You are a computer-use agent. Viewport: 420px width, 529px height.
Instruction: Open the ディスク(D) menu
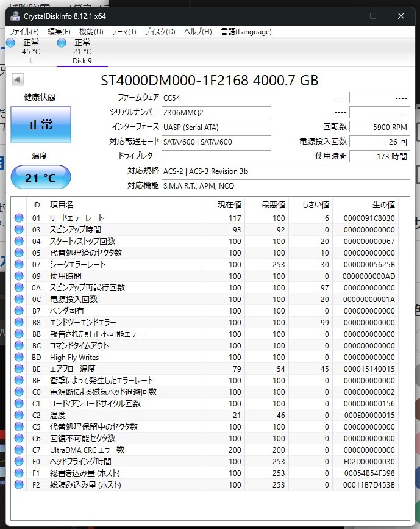[160, 31]
